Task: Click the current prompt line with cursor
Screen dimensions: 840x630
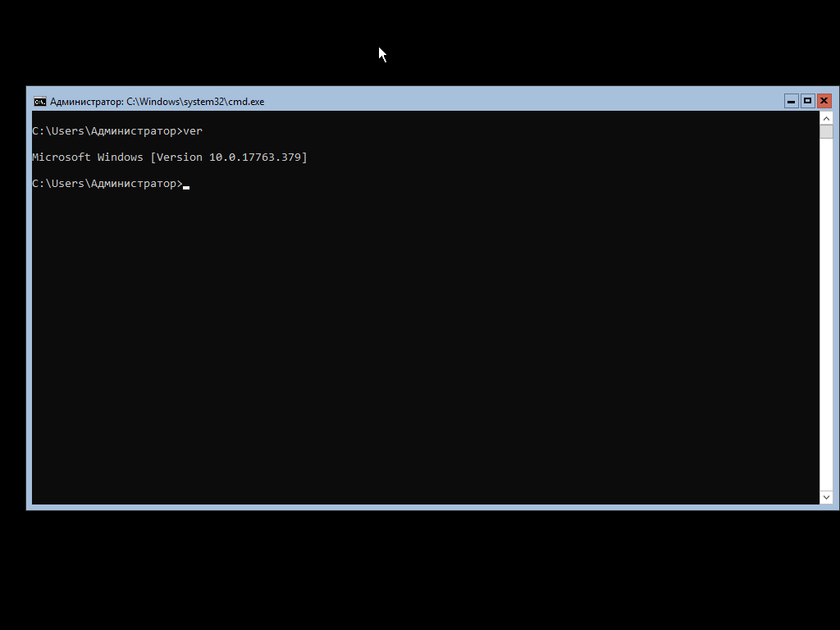Action: click(111, 184)
